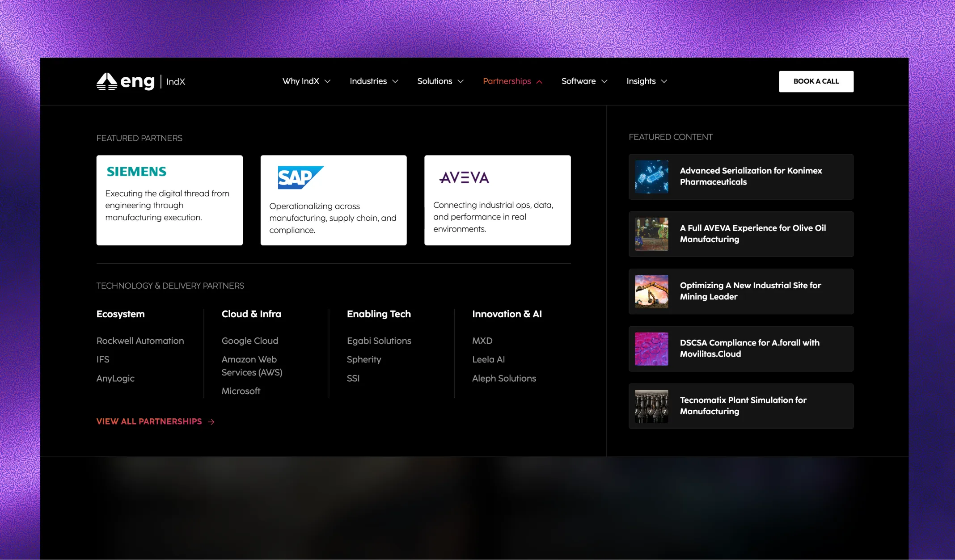Open the SSI partner link
The width and height of the screenshot is (955, 560).
(353, 378)
